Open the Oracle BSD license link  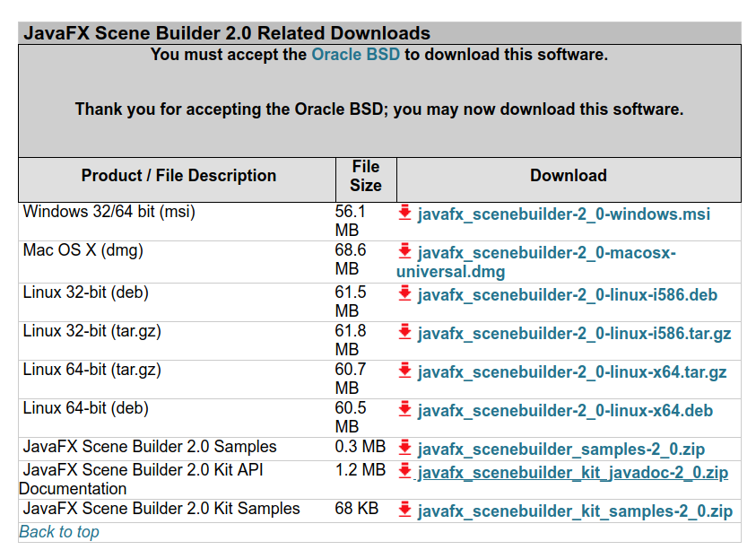(x=356, y=54)
